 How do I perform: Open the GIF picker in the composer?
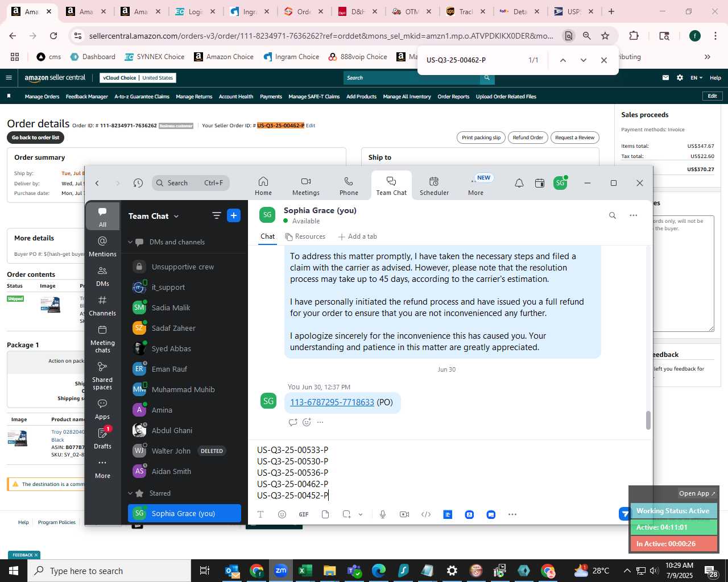(x=304, y=514)
